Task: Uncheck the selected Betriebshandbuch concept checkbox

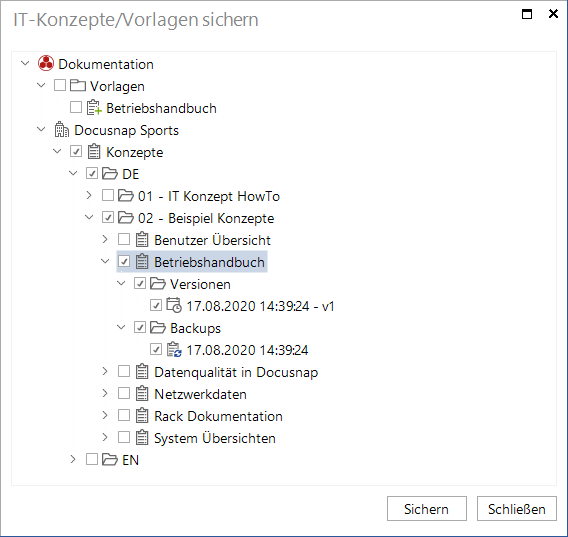Action: pos(124,261)
